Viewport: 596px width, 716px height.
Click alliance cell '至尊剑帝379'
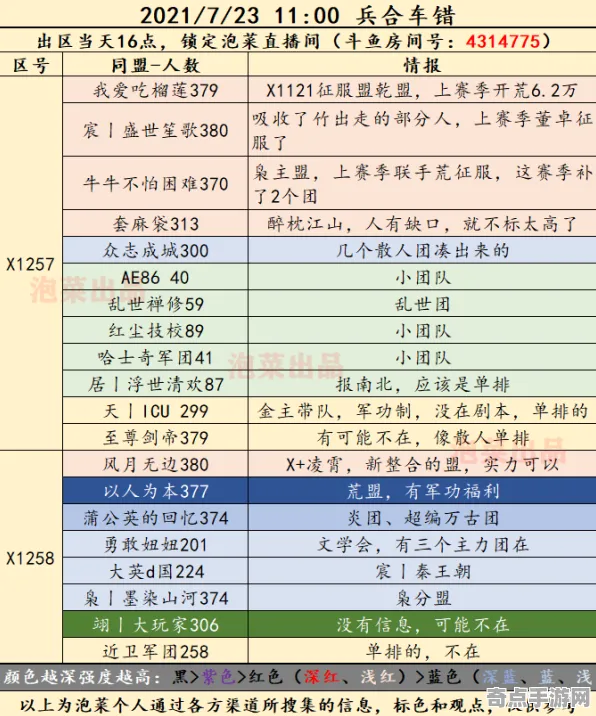click(155, 437)
